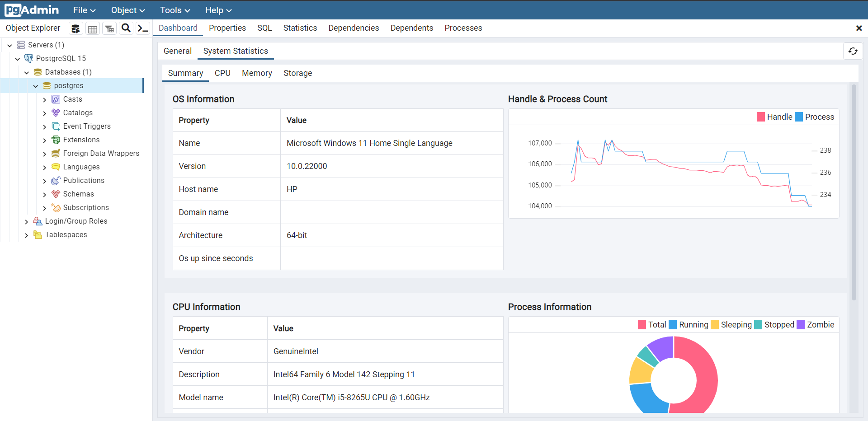
Task: Click the PostgreSQL 15 elephant icon
Action: pyautogui.click(x=28, y=58)
